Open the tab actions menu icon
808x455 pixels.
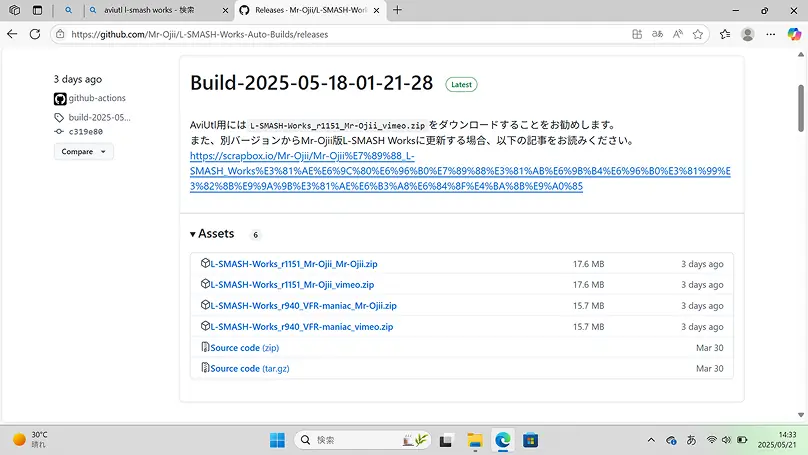click(37, 10)
